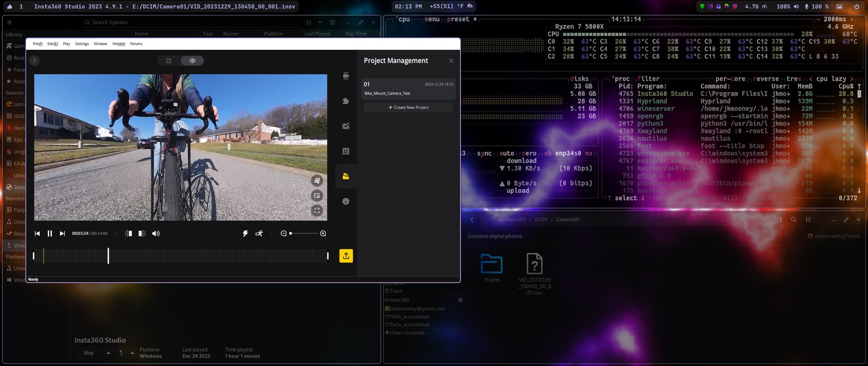Adjust the timeline zoom slider
The width and height of the screenshot is (868, 366).
pyautogui.click(x=303, y=234)
